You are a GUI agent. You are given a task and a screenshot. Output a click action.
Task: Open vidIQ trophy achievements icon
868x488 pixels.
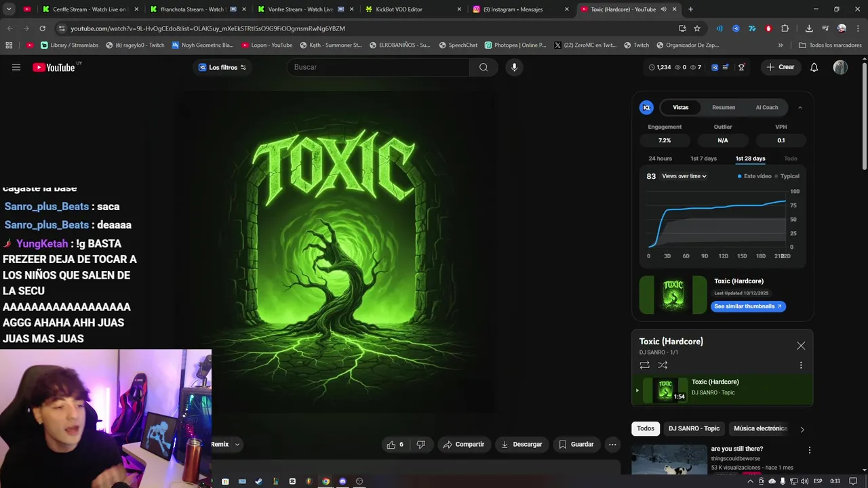[x=741, y=67]
